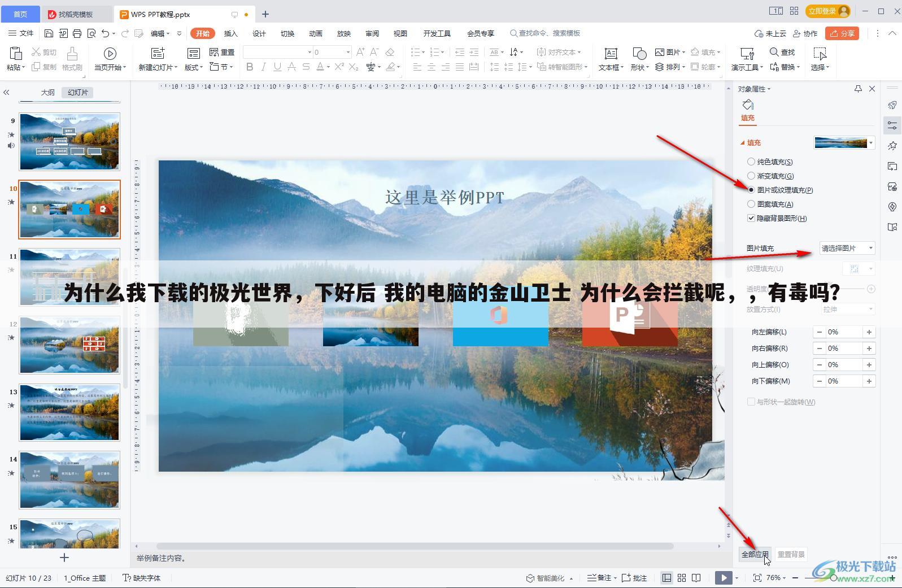Open the Animation ribbon tab

point(316,33)
